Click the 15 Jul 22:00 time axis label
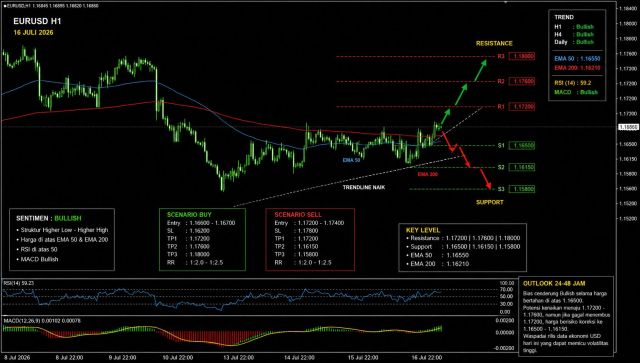Viewport: 640px width, 363px height. pyautogui.click(x=363, y=358)
